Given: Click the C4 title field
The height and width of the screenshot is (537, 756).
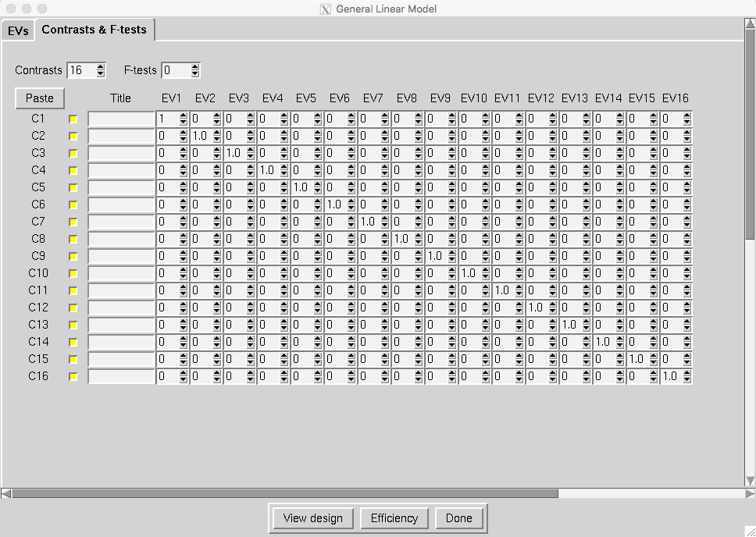Looking at the screenshot, I should click(x=122, y=170).
